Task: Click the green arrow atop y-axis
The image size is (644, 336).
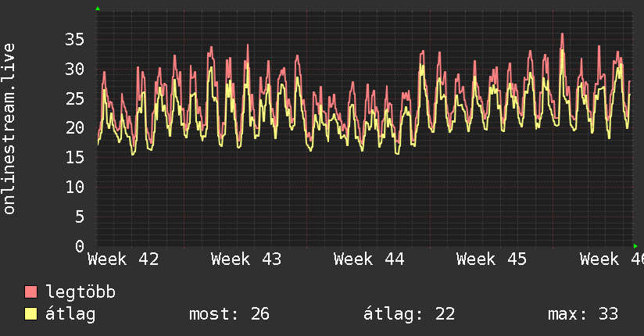Action: (98, 9)
